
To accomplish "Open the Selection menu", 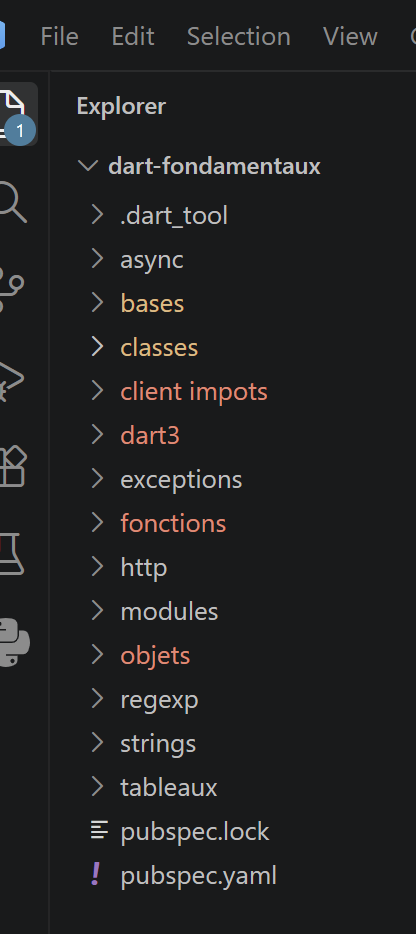I will click(238, 37).
